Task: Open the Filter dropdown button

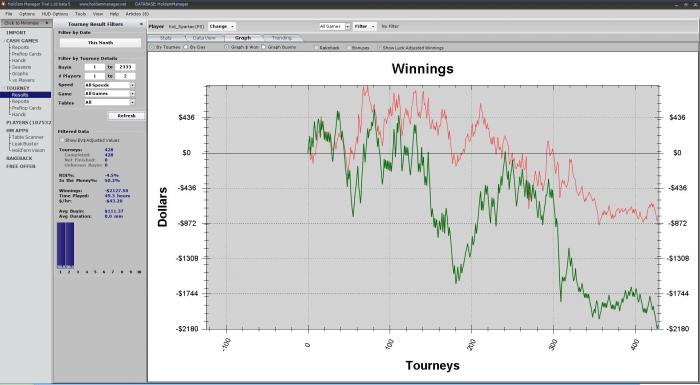Action: click(364, 26)
